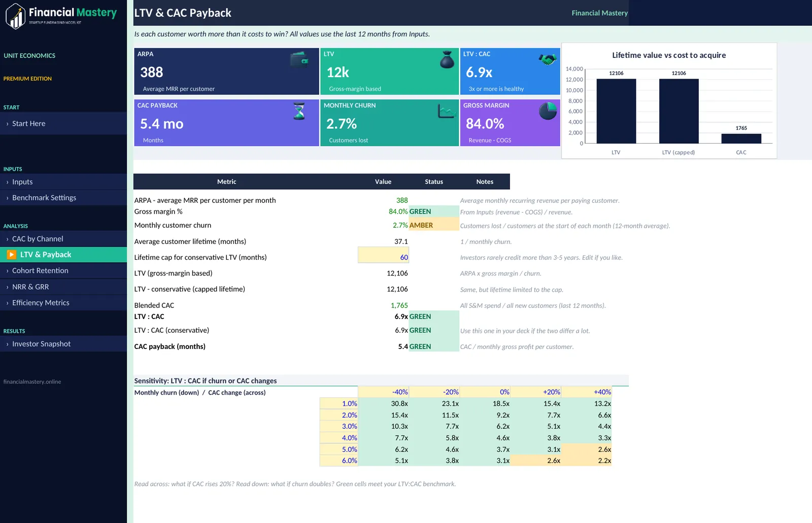Click the chart icon on Monthly Churn card
Viewport: 812px width, 523px height.
tap(447, 111)
